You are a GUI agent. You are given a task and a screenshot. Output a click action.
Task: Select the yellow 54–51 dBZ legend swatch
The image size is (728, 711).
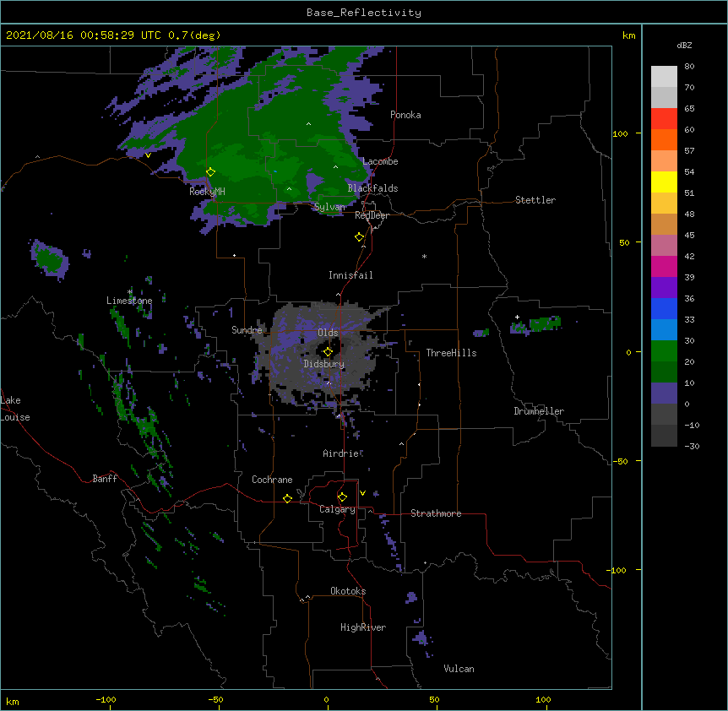664,182
